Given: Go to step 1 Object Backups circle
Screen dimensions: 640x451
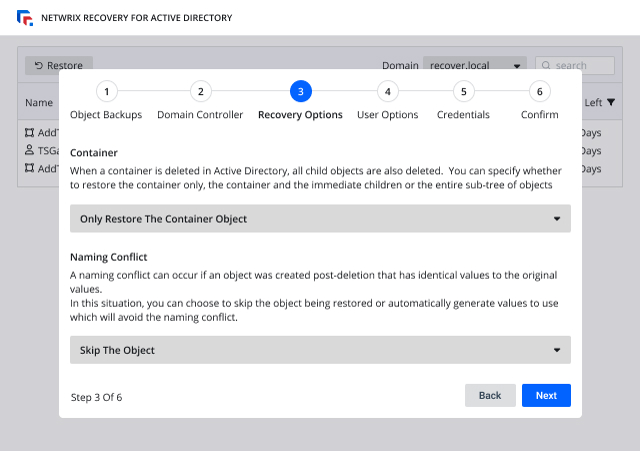Looking at the screenshot, I should pos(108,92).
